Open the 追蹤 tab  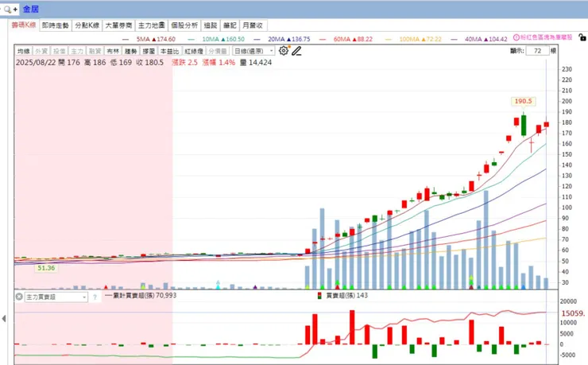[211, 25]
